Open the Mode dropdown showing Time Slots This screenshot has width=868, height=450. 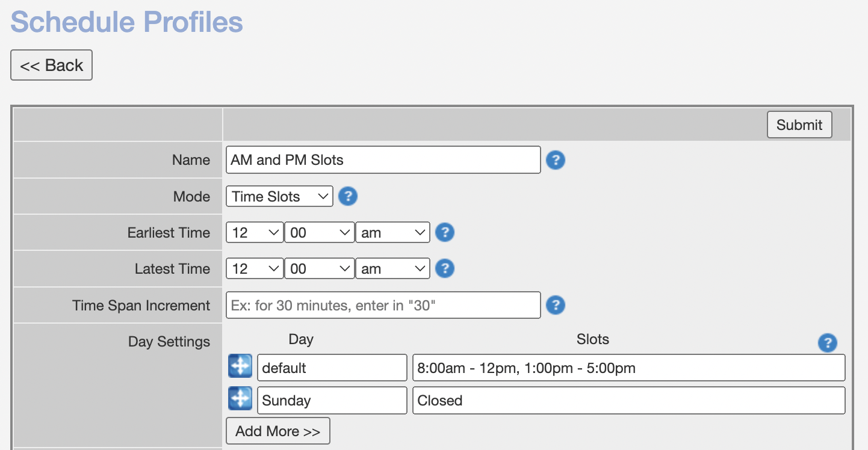pyautogui.click(x=279, y=196)
